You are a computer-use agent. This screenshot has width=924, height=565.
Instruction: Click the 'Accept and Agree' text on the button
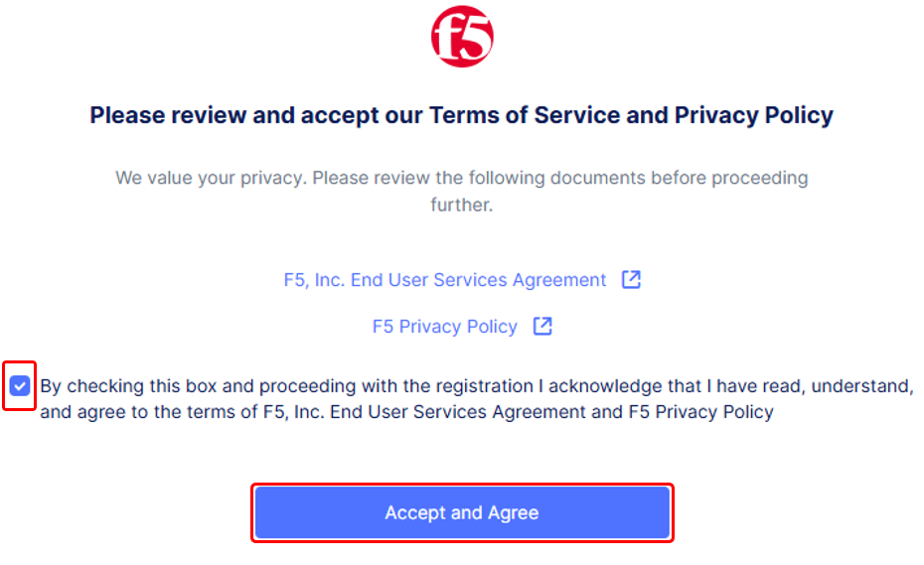click(462, 513)
